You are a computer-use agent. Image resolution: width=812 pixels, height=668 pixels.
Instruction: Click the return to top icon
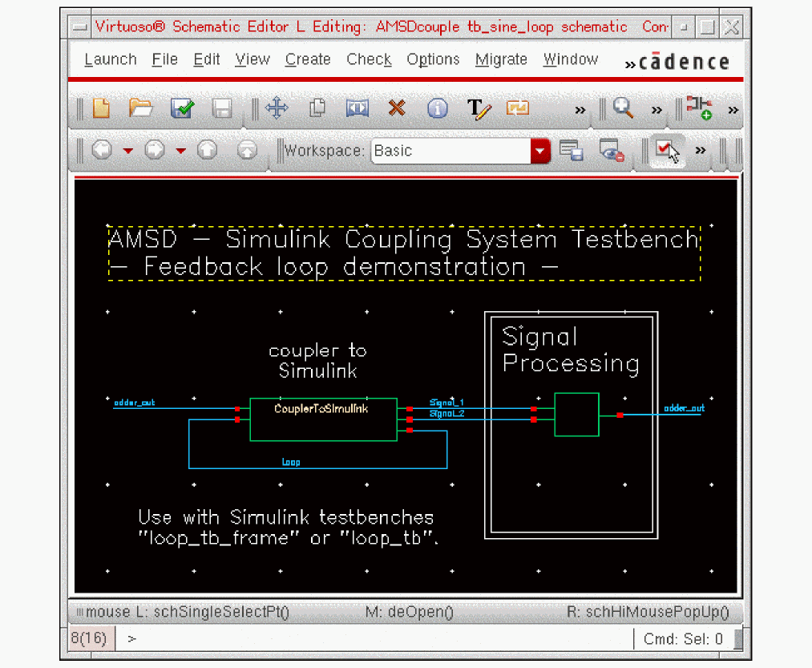tap(247, 150)
